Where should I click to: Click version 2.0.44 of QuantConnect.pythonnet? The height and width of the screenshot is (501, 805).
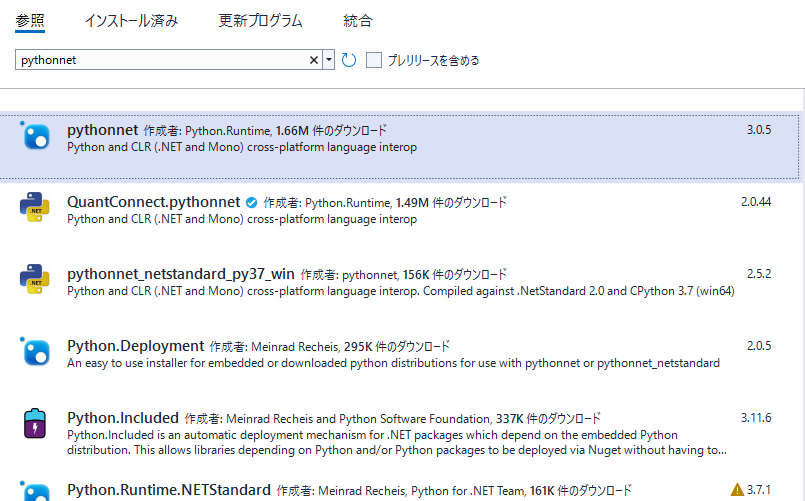pos(756,202)
